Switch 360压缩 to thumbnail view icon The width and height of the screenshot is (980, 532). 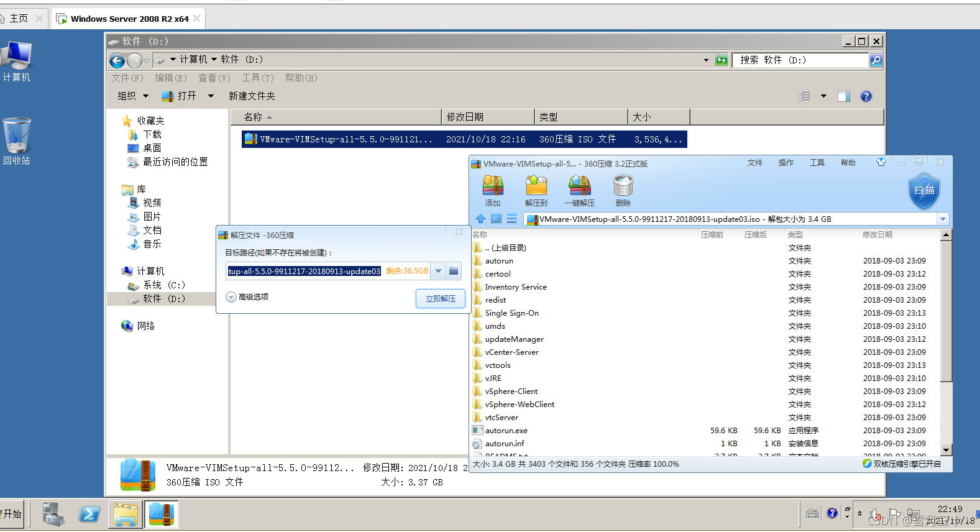tap(496, 219)
